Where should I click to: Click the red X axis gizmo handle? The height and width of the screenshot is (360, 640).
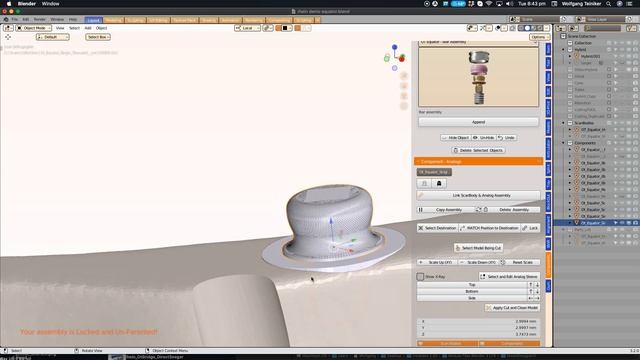point(402,59)
